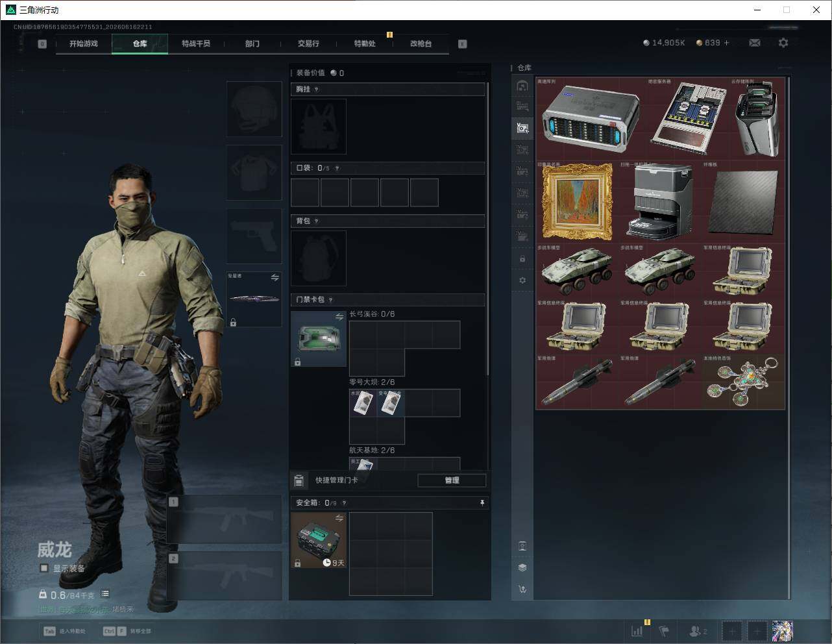Select the silver jewelry keychain item
This screenshot has width=832, height=644.
743,382
